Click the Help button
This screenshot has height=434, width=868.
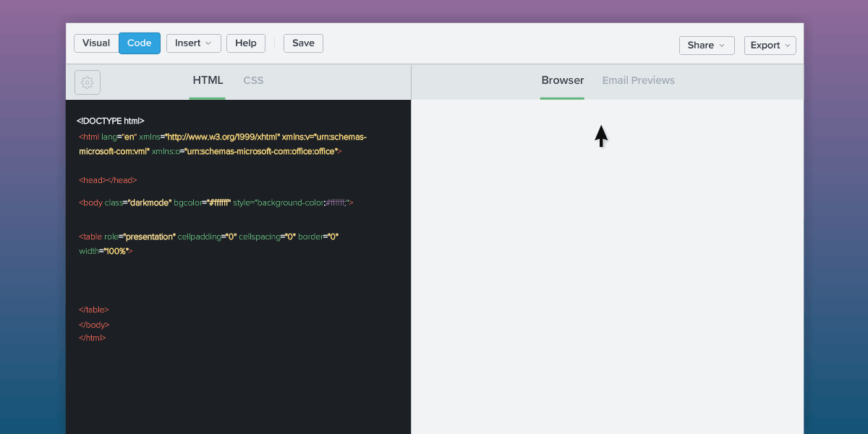coord(246,43)
